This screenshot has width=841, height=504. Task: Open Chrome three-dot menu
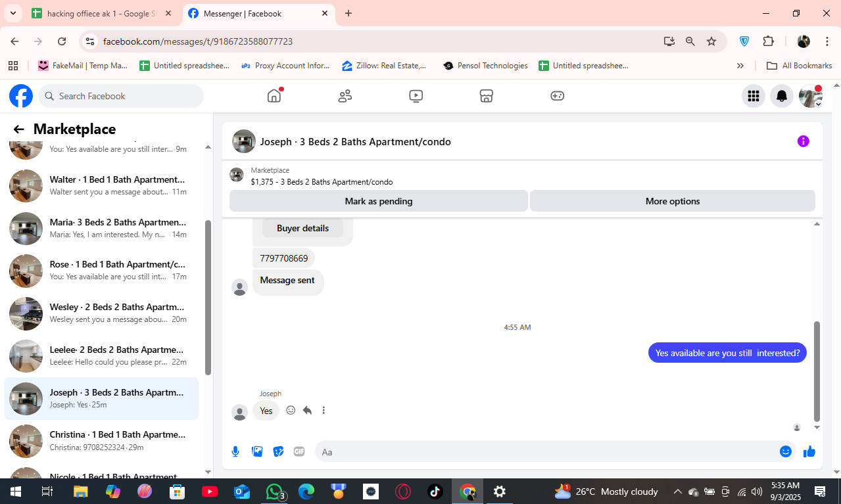[x=827, y=41]
